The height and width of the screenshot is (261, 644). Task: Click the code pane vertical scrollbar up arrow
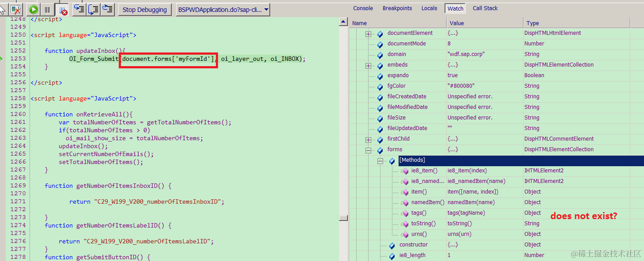click(343, 22)
